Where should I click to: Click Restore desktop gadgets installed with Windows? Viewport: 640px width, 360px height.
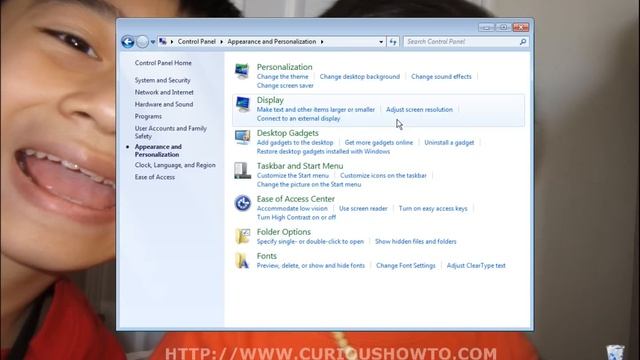323,152
